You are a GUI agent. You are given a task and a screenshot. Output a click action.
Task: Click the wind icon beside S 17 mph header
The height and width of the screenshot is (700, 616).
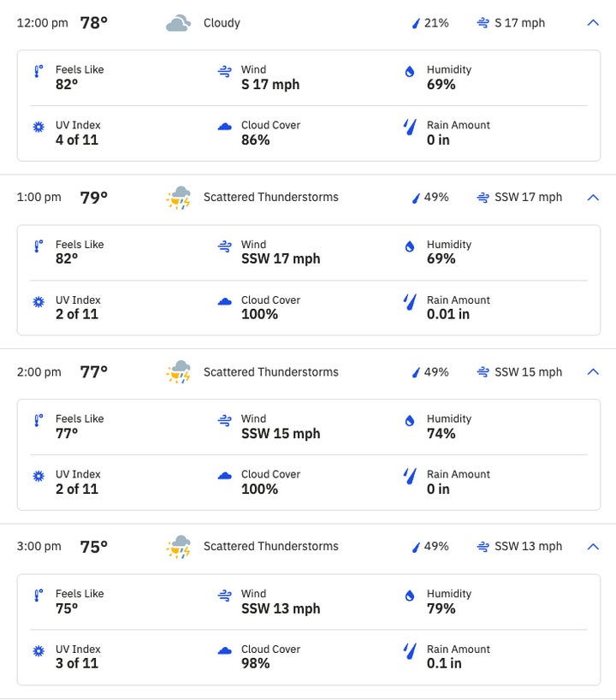click(x=483, y=23)
